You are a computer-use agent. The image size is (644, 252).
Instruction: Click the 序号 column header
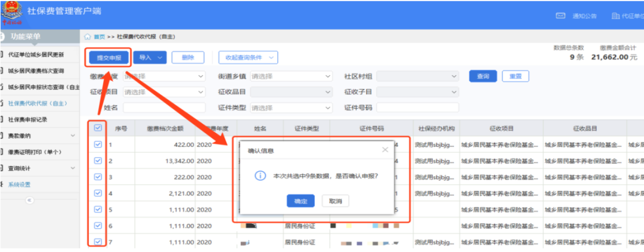click(120, 128)
